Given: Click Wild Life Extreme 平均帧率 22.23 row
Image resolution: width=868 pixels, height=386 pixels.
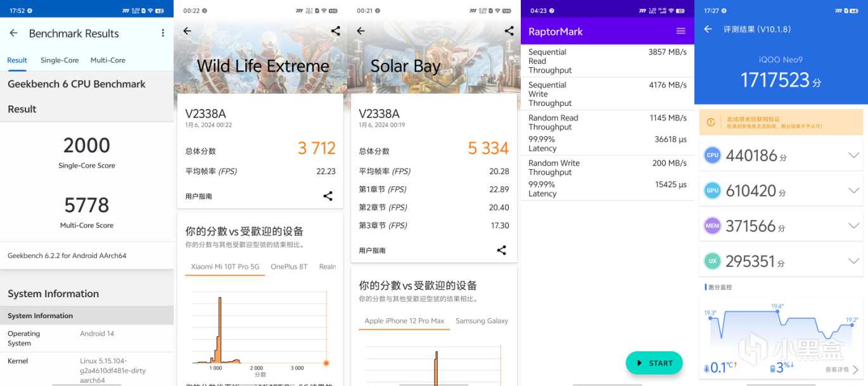Looking at the screenshot, I should click(x=260, y=171).
